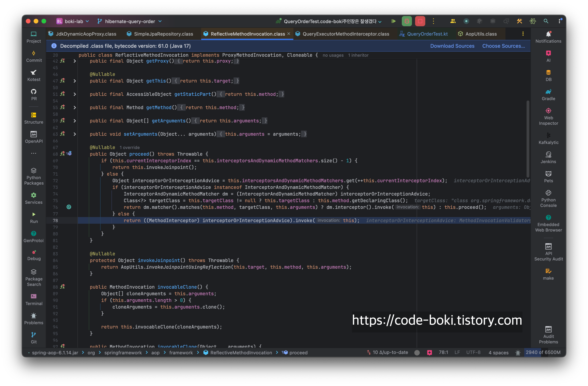
Task: Expand the folded getProxy method
Action: point(75,61)
